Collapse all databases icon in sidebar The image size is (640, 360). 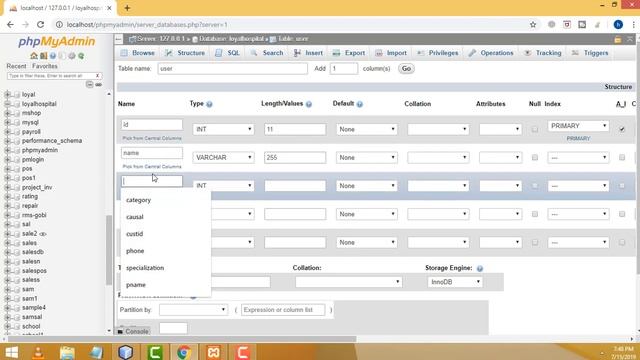(x=89, y=84)
